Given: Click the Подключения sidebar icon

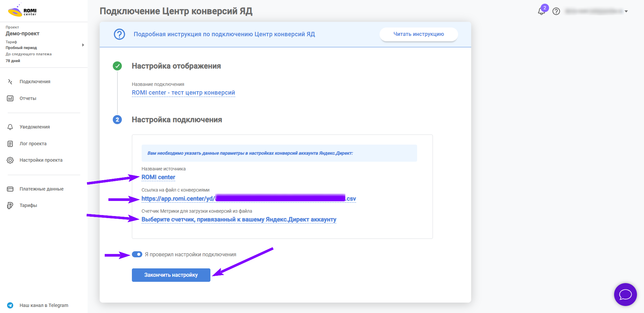Looking at the screenshot, I should 10,82.
